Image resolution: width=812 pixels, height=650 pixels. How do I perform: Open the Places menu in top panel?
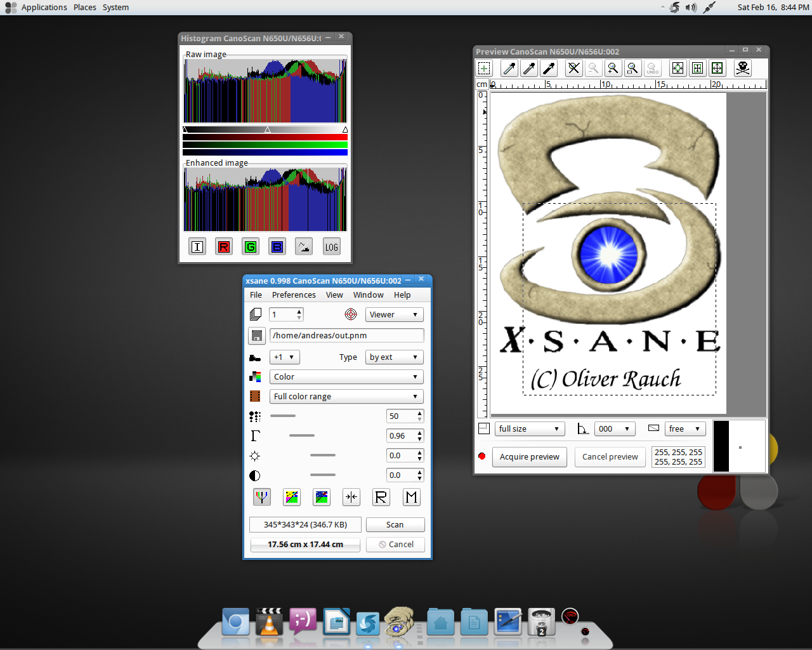coord(85,7)
